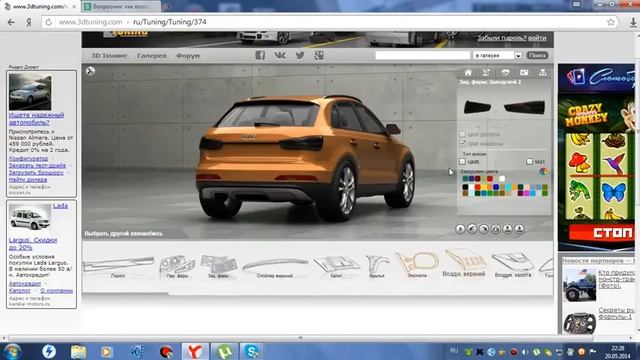Viewport: 640px width, 360px height.
Task: Pick the yellow color swatch
Action: [484, 187]
